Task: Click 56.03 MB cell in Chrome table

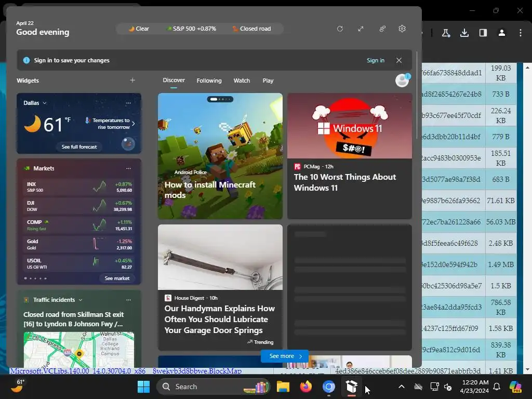Action: (x=501, y=222)
